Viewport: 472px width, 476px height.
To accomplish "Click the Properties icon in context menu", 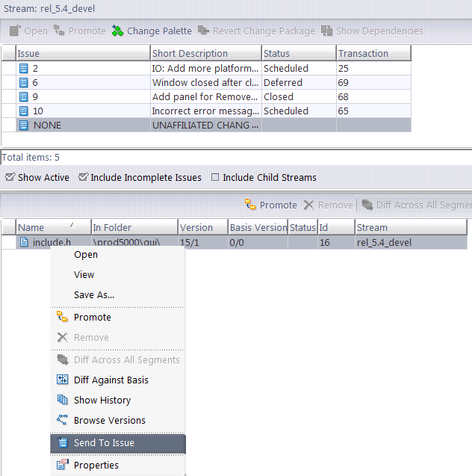I will click(63, 465).
